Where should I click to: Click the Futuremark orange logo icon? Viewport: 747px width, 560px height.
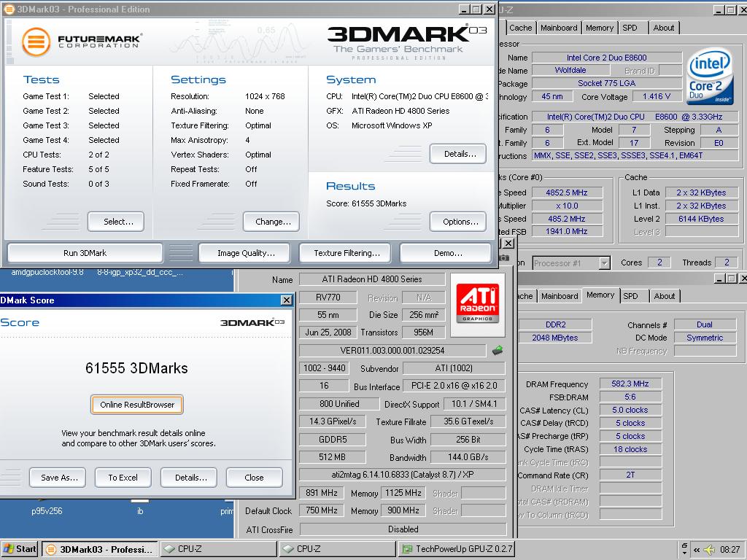coord(36,42)
